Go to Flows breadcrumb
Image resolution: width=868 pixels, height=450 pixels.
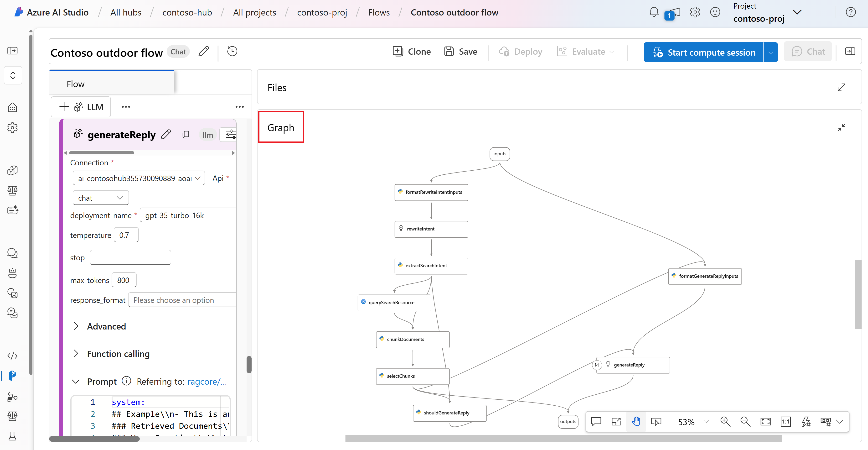379,12
